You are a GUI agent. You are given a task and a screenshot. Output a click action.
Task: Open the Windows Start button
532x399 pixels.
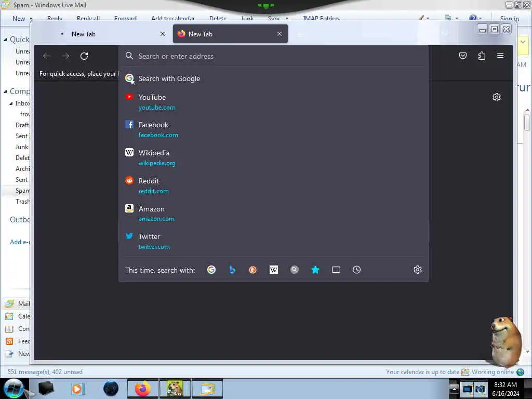[14, 389]
